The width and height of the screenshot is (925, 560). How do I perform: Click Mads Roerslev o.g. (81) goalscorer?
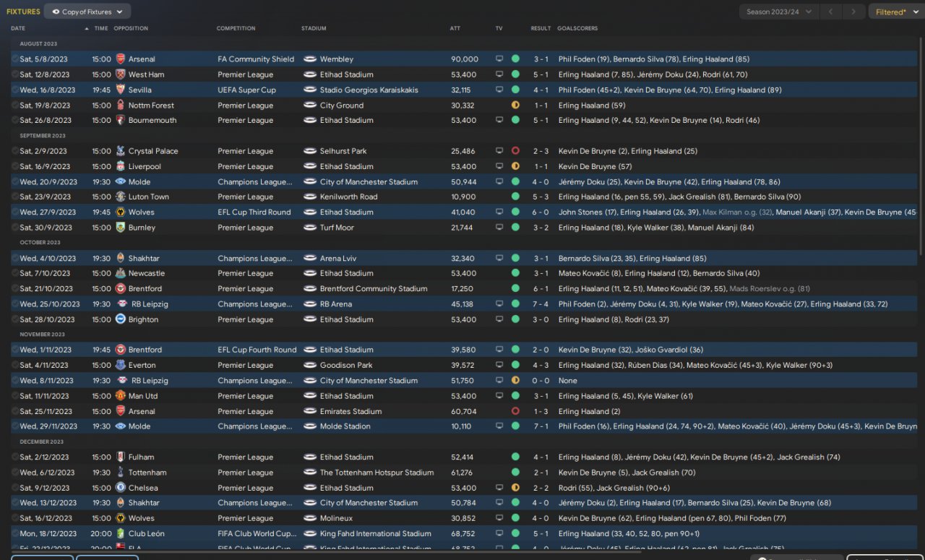[x=770, y=289]
